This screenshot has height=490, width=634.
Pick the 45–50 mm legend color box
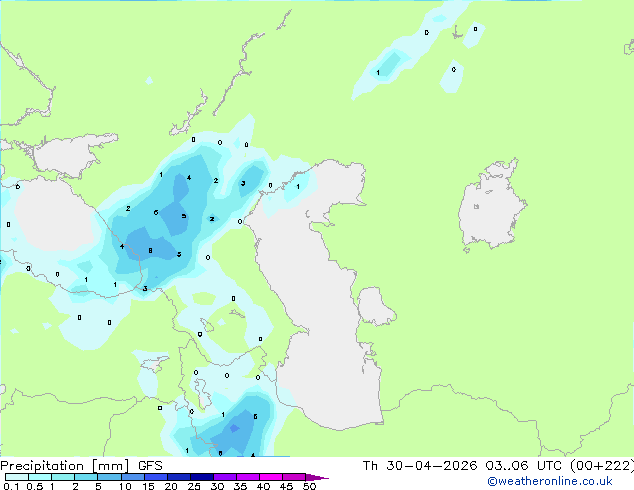click(294, 477)
